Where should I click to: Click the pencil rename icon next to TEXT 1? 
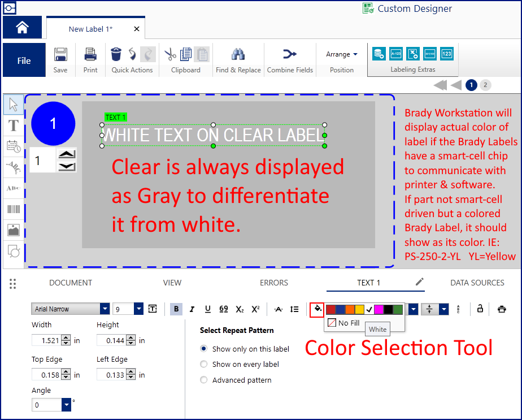(x=419, y=282)
